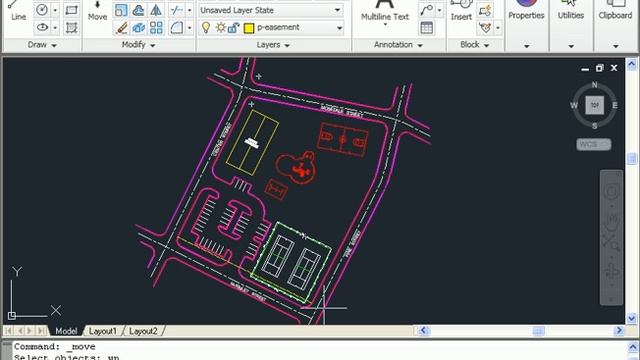640x360 pixels.
Task: Select the Edit Block icon
Action: [484, 27]
